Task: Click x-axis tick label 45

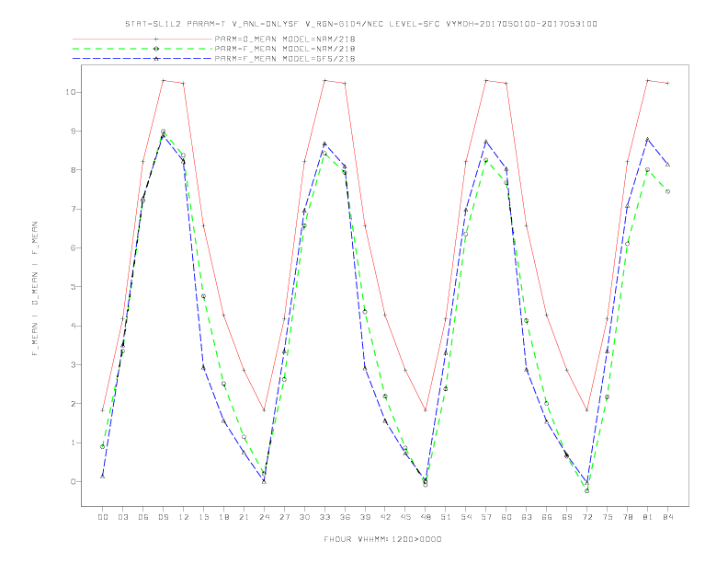Action: click(x=405, y=517)
